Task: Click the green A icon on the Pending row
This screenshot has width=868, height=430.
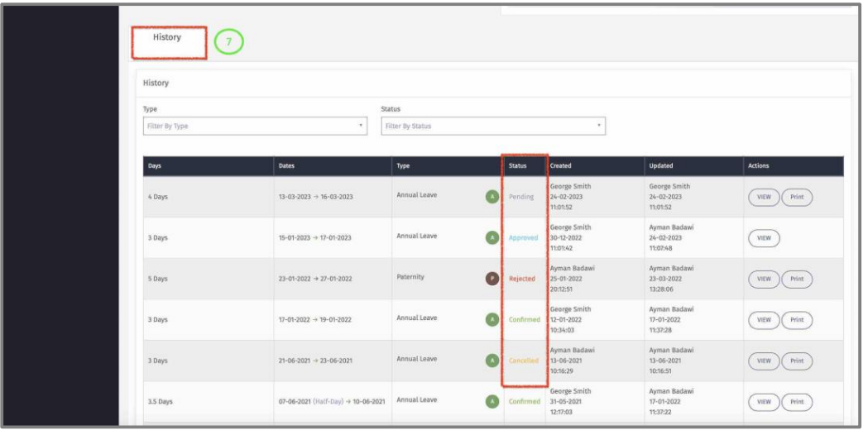Action: coord(491,197)
